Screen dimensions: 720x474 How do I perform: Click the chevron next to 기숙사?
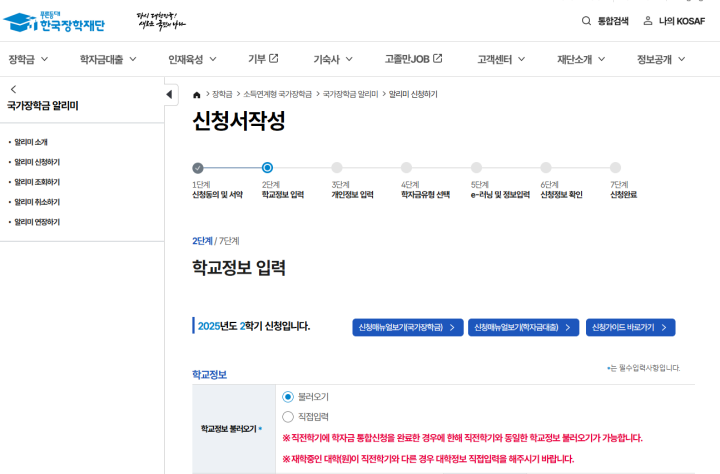pyautogui.click(x=349, y=59)
